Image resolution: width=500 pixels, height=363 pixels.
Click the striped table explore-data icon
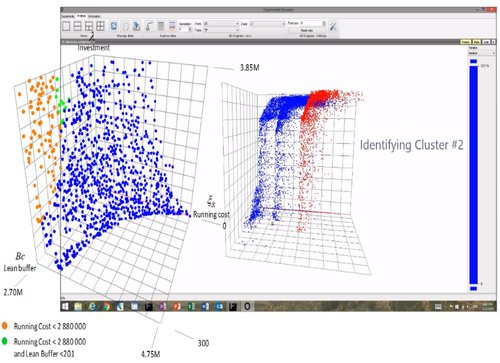click(x=161, y=26)
